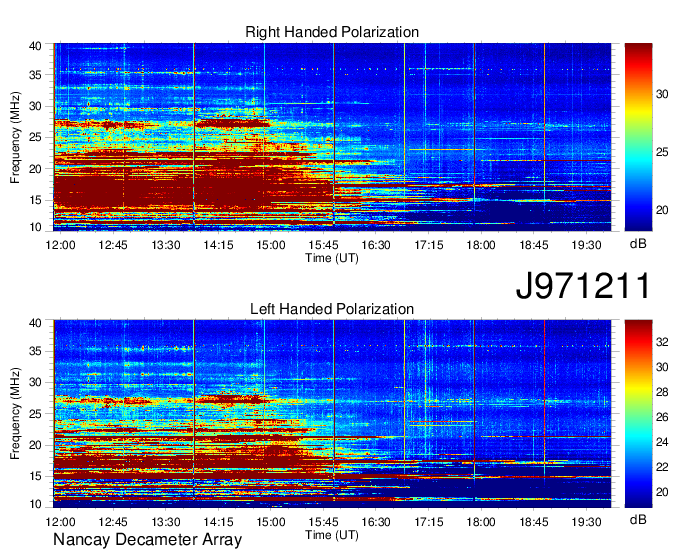Click the 12:00 time tick on Right Handed plot

[60, 245]
